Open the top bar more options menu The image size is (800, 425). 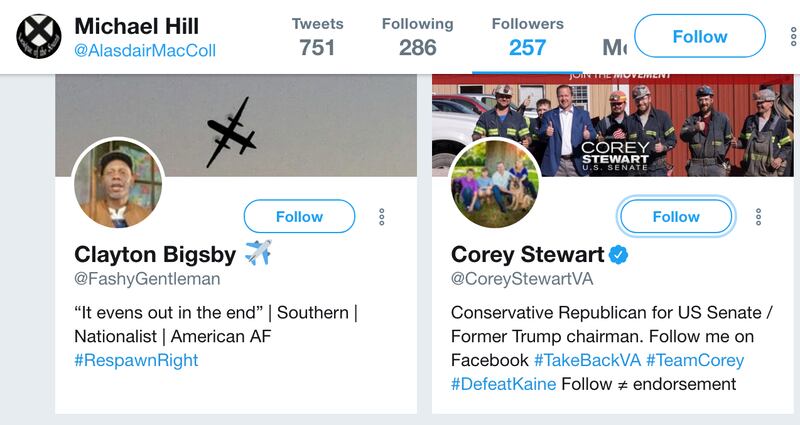(x=793, y=37)
